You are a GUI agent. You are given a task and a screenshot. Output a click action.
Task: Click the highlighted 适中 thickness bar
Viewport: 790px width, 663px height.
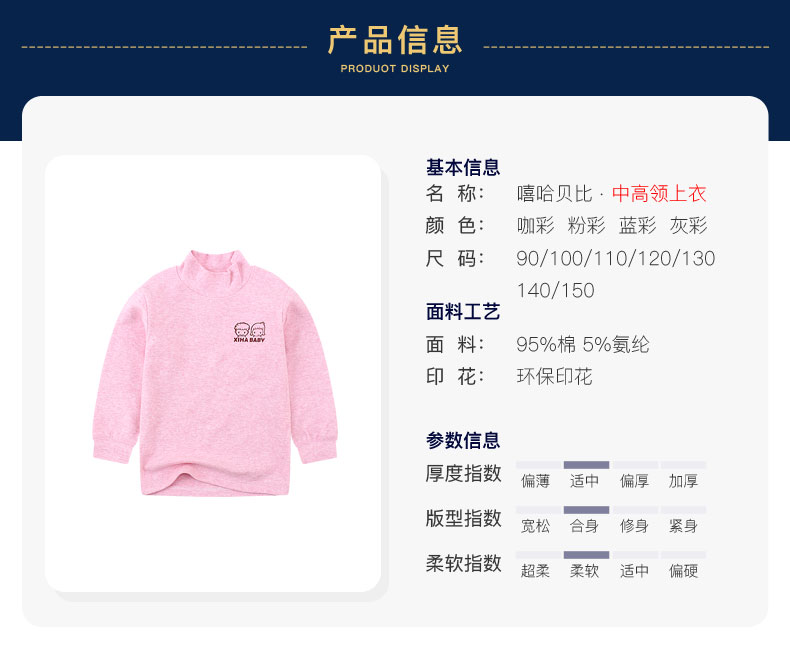pyautogui.click(x=586, y=465)
